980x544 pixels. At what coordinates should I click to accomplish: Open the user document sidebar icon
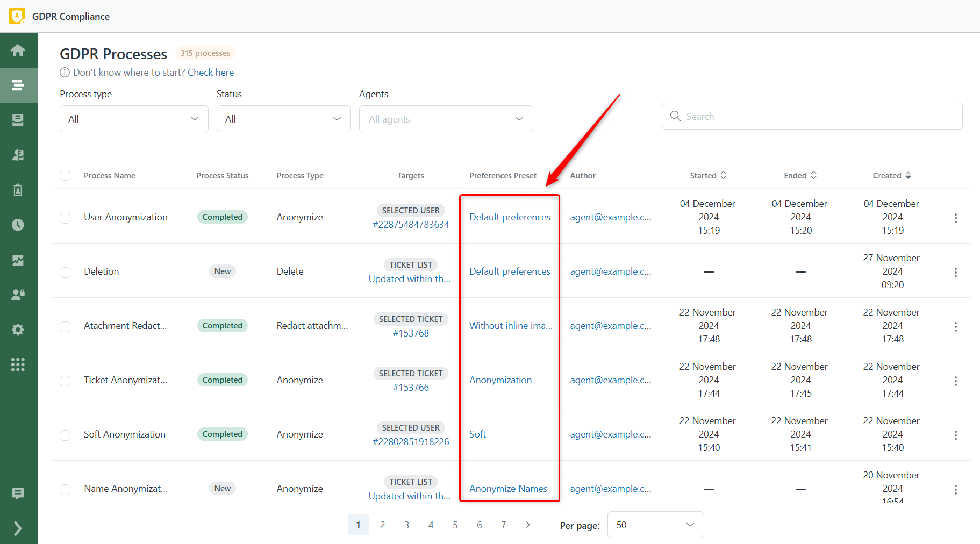(x=18, y=155)
